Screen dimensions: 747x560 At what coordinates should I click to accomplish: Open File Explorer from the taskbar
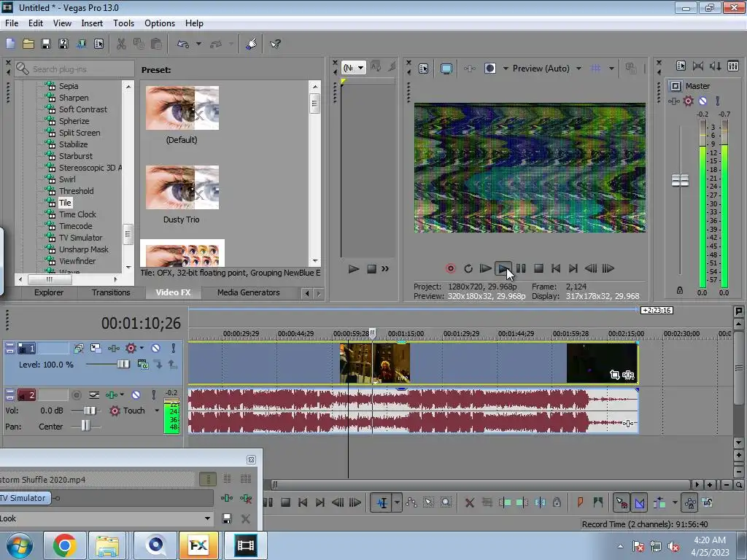(x=108, y=545)
